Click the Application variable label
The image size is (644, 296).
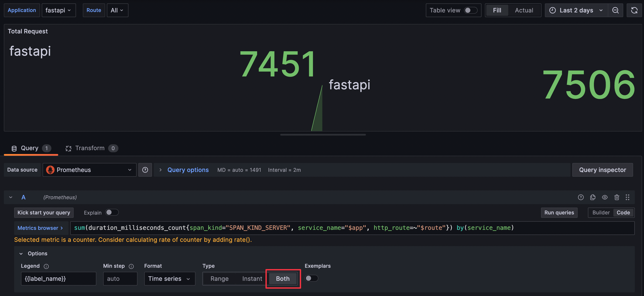click(22, 10)
